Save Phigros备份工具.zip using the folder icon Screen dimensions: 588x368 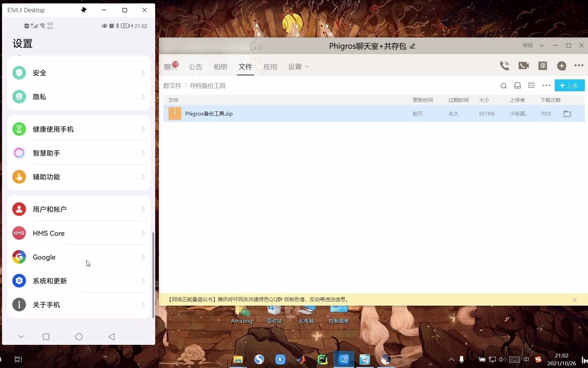pyautogui.click(x=567, y=113)
